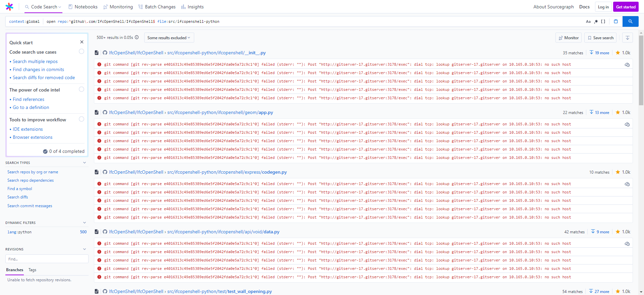Screen dimensions: 644x295
Task: Click the Sourcegraph logo
Action: click(x=9, y=7)
